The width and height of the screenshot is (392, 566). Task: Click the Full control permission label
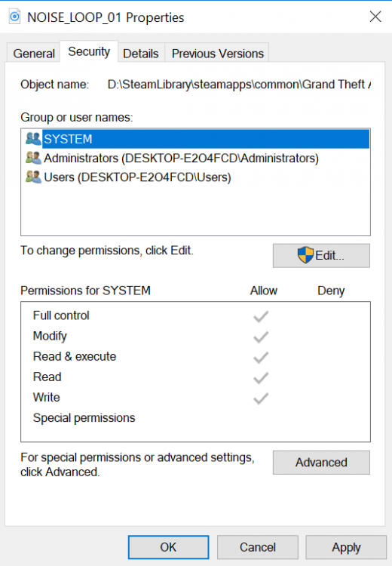point(61,315)
